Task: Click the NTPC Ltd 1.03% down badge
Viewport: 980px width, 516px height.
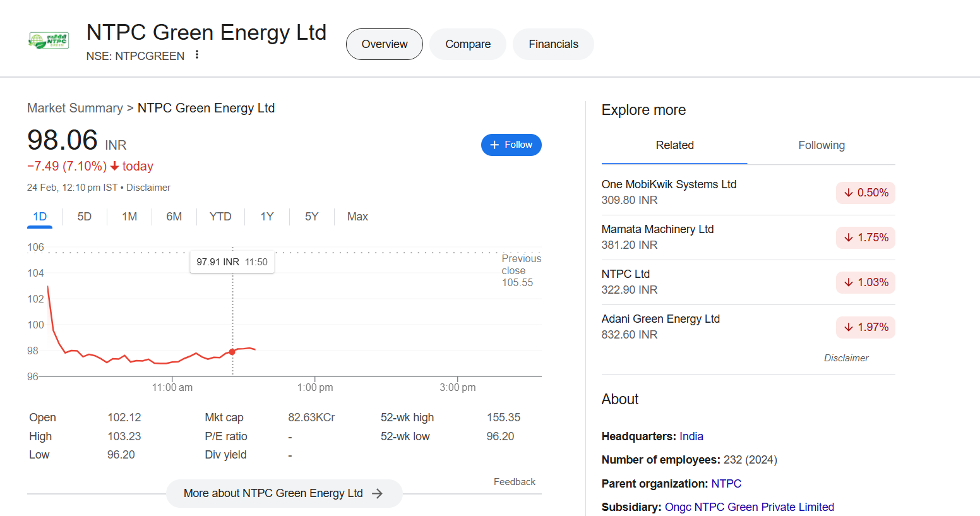Action: [866, 282]
